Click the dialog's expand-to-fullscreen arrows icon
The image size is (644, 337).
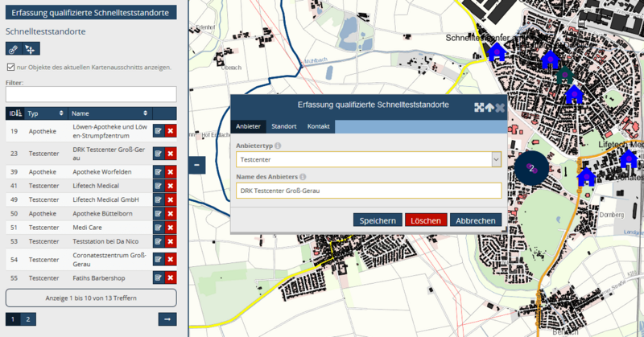tap(479, 107)
